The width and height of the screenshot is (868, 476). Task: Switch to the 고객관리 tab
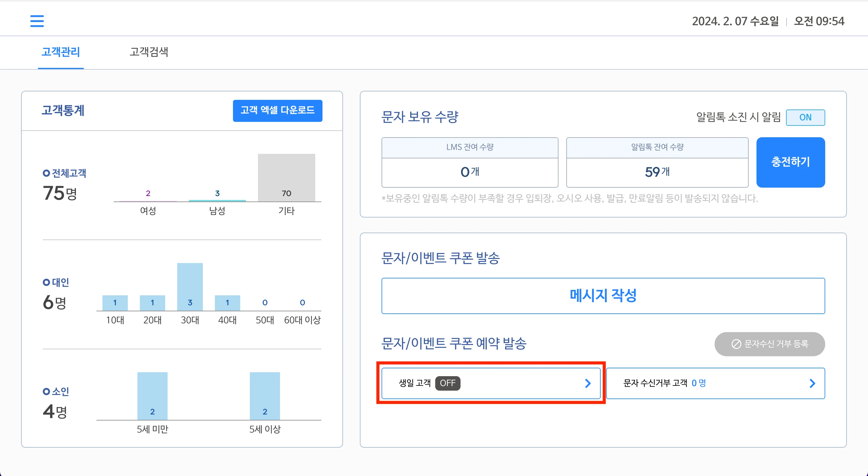click(61, 52)
